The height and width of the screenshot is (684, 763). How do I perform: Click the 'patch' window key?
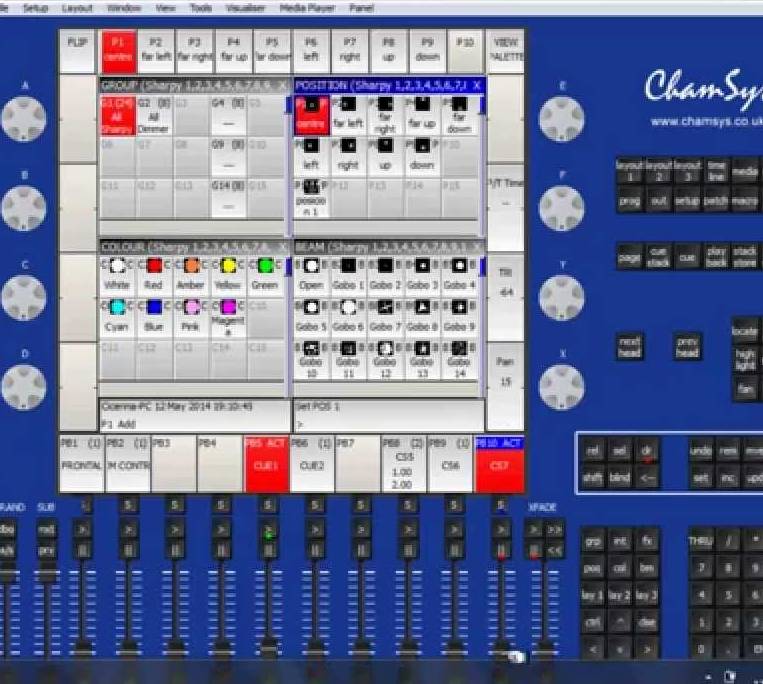[715, 200]
